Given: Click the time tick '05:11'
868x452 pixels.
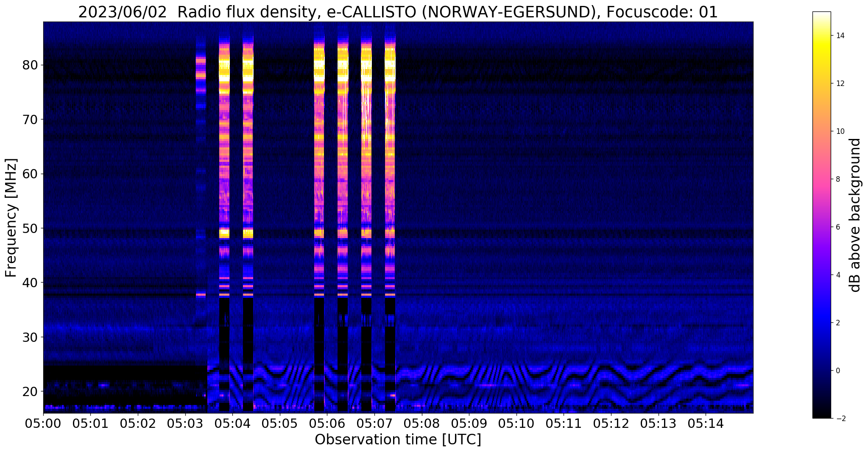Looking at the screenshot, I should pos(564,423).
